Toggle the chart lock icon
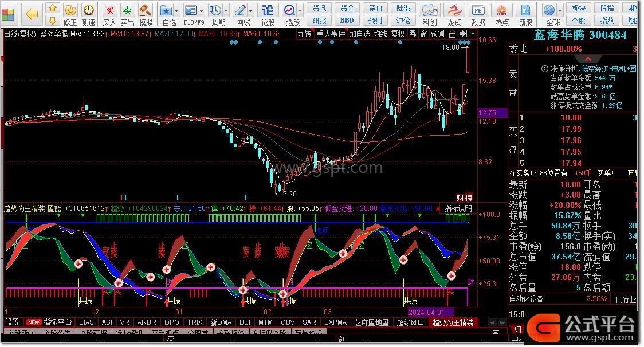Viewport: 644px width, 347px height. click(452, 34)
